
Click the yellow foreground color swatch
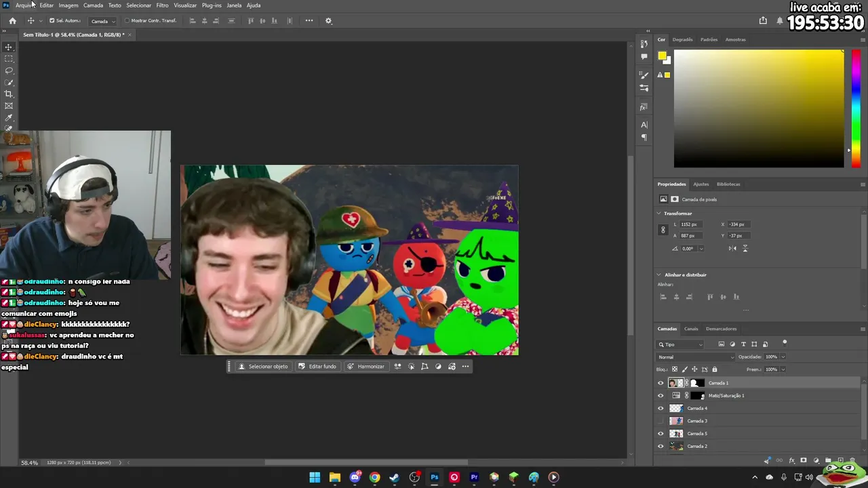click(662, 56)
